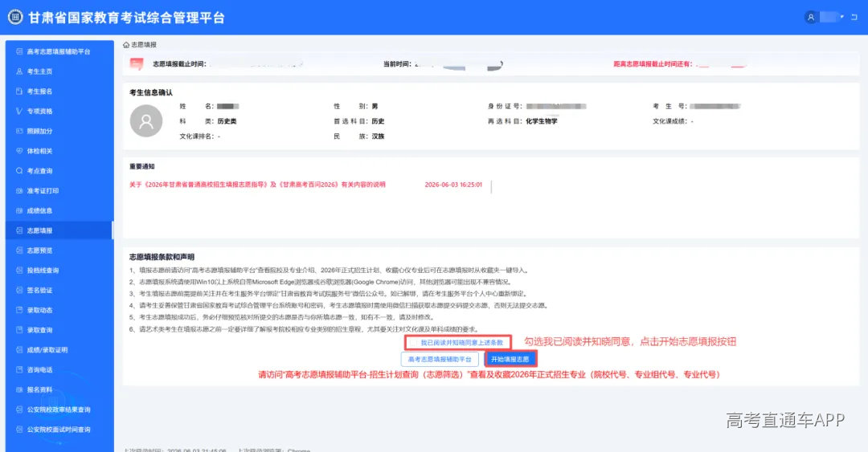
Task: Click the user avatar icon in the top bar
Action: point(811,17)
